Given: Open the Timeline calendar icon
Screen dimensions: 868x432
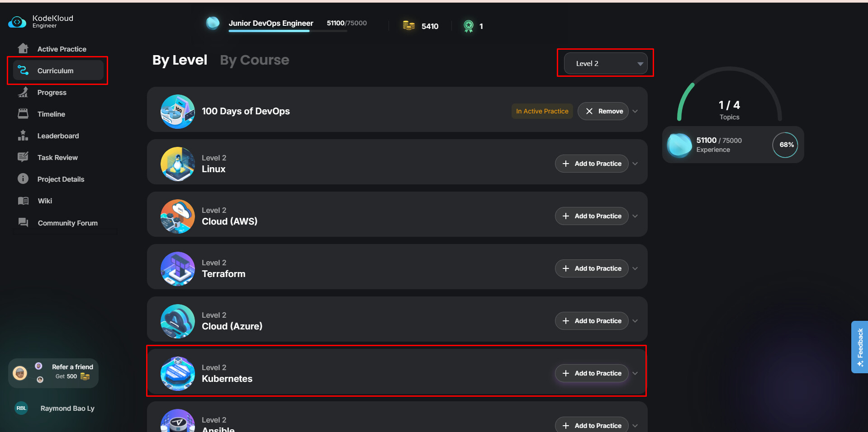Looking at the screenshot, I should point(23,114).
